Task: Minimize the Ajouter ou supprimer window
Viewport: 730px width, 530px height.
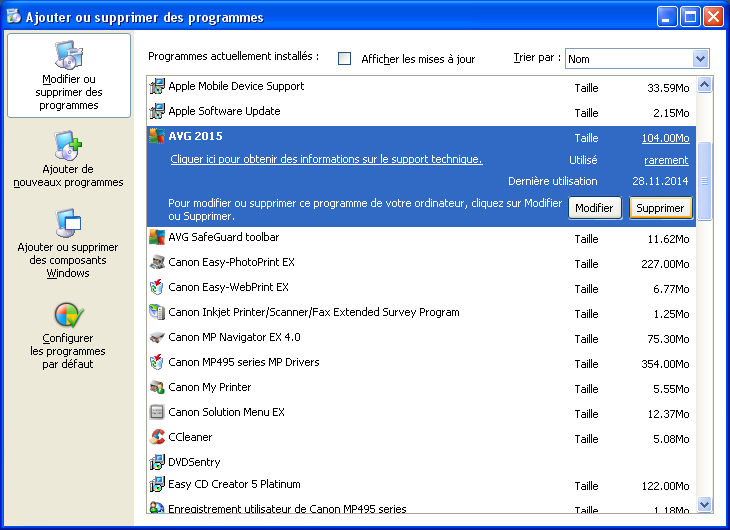Action: coord(667,17)
